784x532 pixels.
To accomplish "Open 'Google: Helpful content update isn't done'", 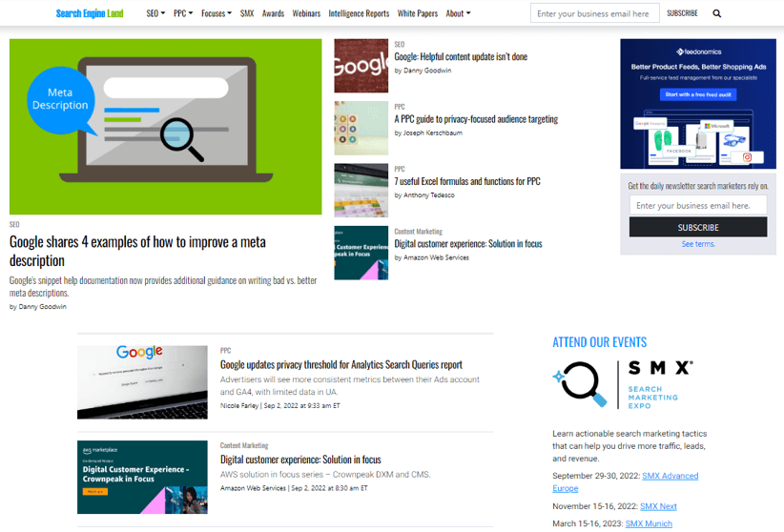I will 461,56.
